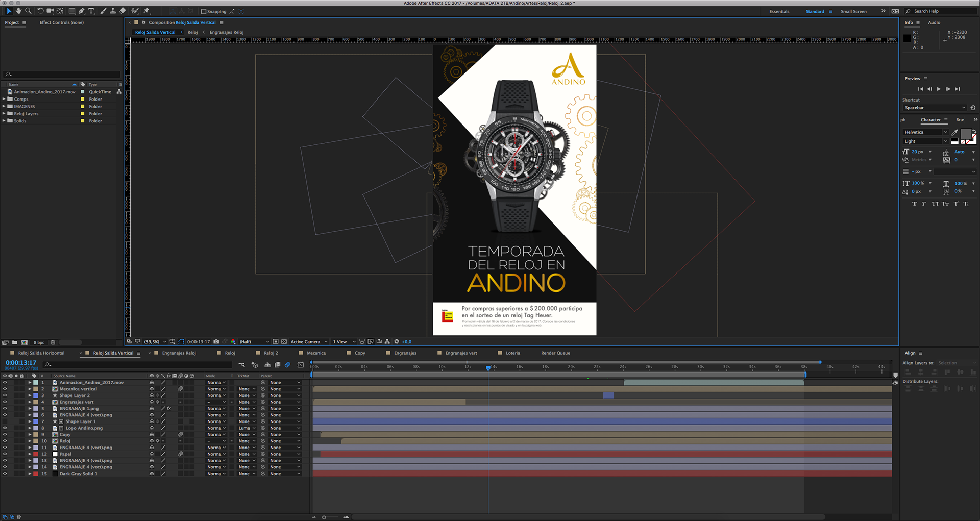This screenshot has height=521, width=980.
Task: Open Light font style dropdown
Action: click(x=925, y=141)
